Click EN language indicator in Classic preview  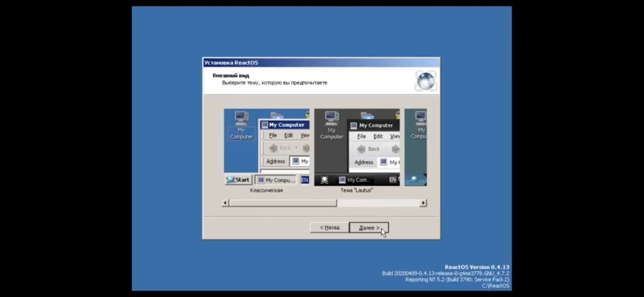(x=305, y=180)
